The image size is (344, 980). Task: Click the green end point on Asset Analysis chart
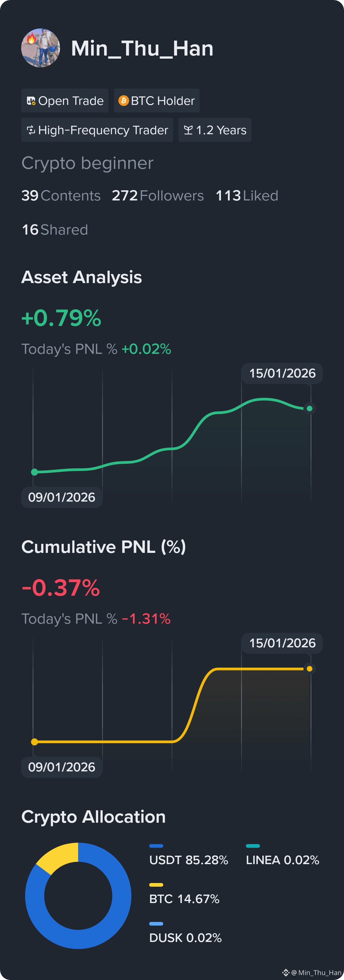(x=310, y=409)
